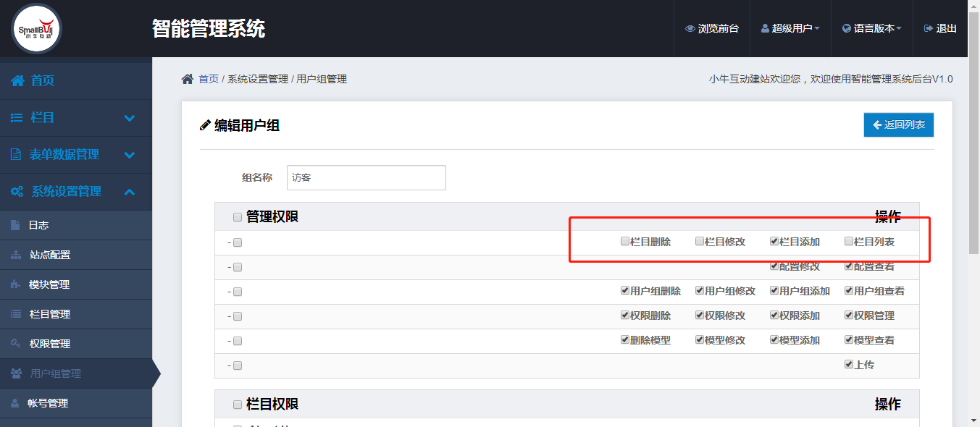Click the key icon beside 权限管理
The height and width of the screenshot is (427, 980).
coord(16,344)
